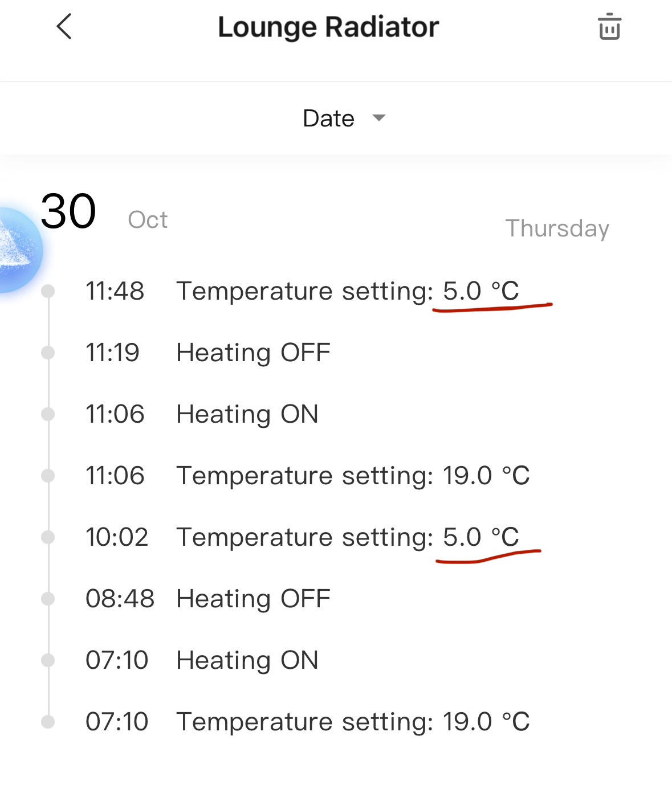
Task: Tap the 11:06 Heating ON log entry
Action: point(247,414)
